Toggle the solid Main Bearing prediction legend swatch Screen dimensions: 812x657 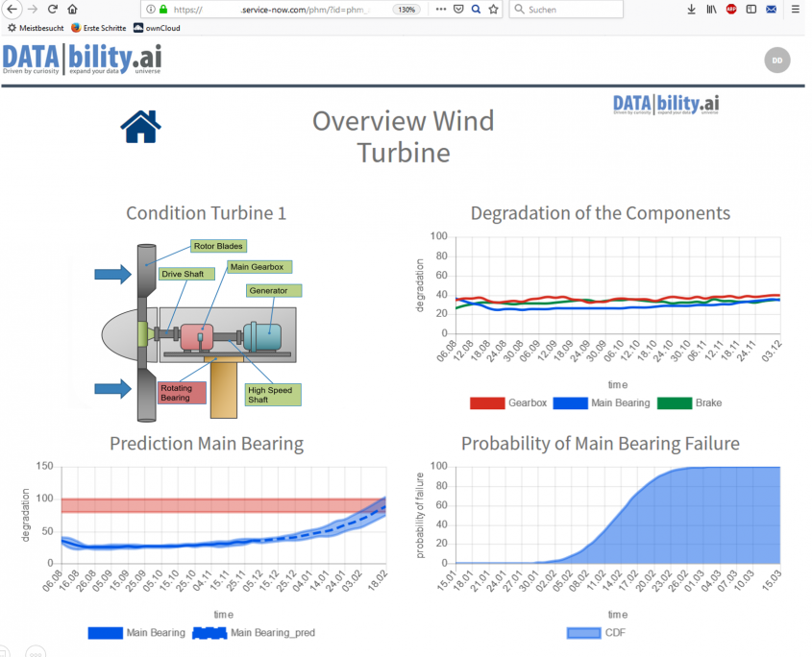105,633
